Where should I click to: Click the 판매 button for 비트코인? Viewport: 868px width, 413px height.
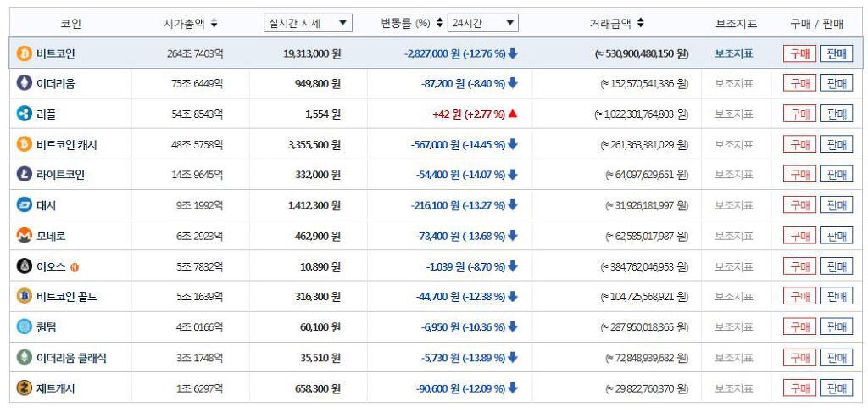coord(836,53)
